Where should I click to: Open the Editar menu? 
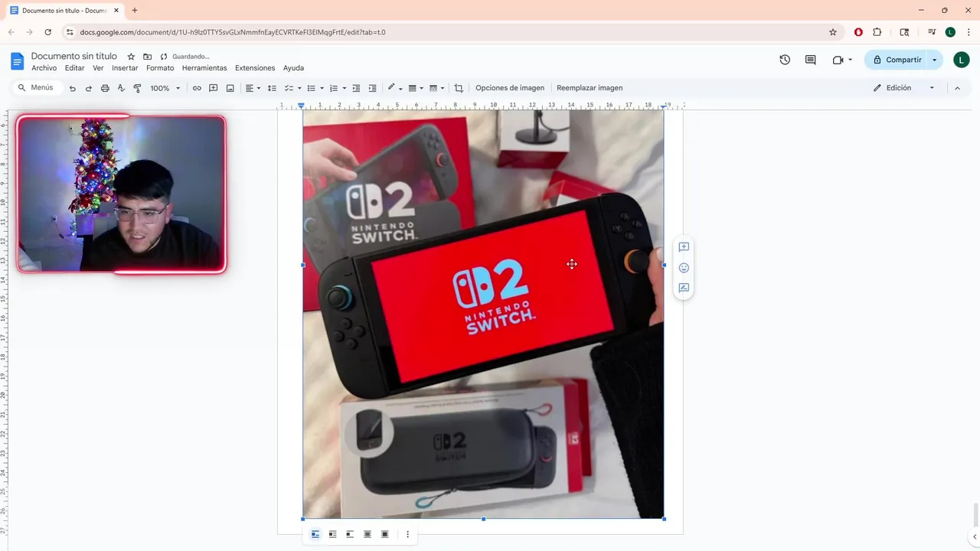(x=74, y=68)
